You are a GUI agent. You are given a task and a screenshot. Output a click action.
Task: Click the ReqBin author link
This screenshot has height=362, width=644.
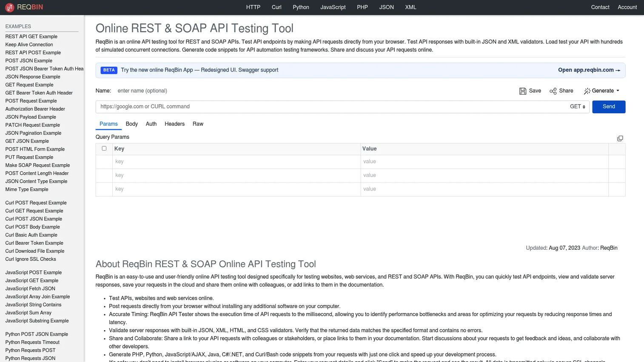(x=609, y=248)
